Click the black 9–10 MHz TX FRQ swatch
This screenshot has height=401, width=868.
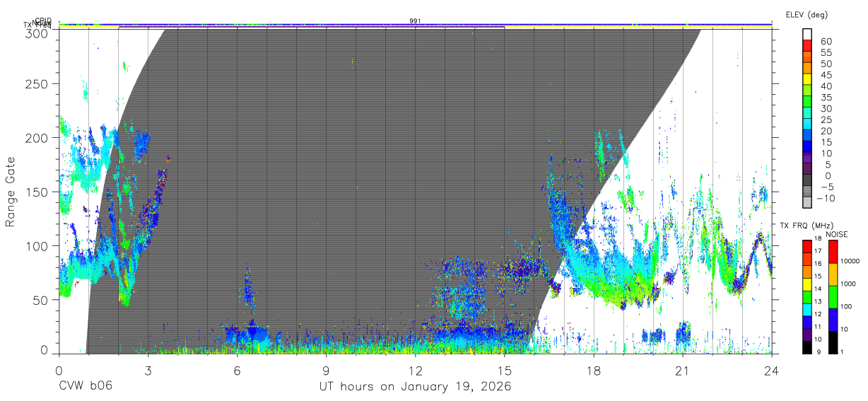coord(807,346)
